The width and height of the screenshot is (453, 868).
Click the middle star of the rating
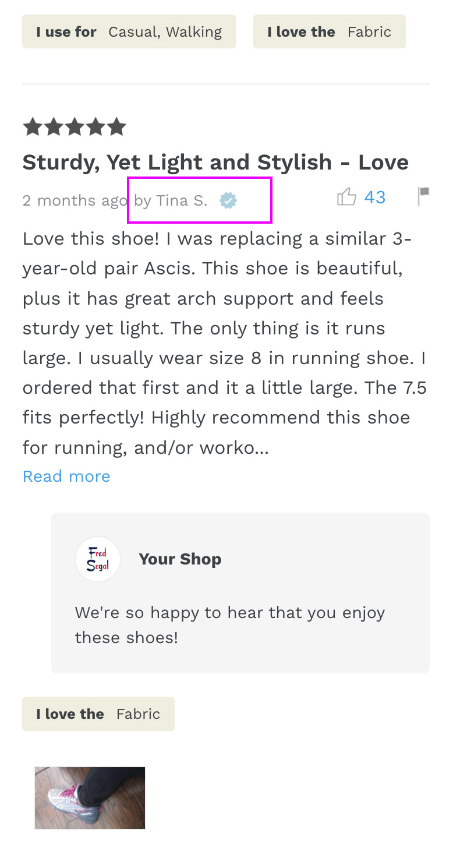pyautogui.click(x=75, y=127)
